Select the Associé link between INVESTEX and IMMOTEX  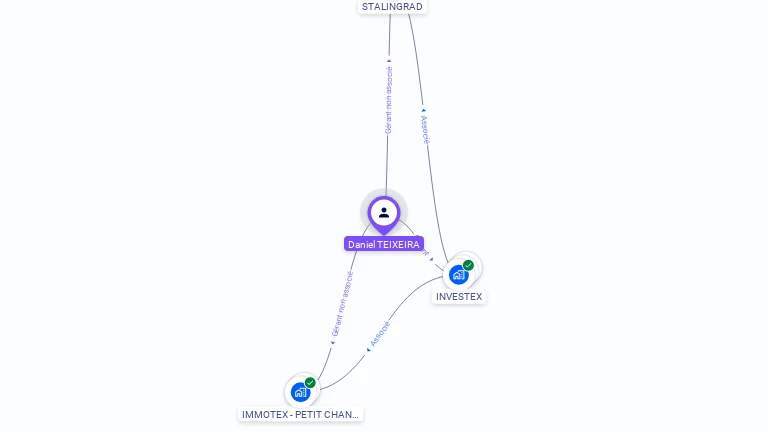[380, 334]
